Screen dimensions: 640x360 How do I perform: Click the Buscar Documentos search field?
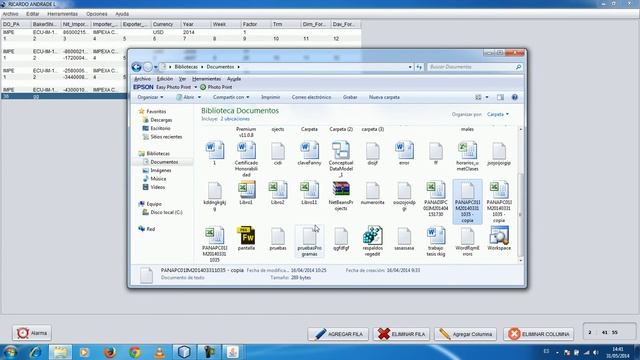tap(471, 67)
